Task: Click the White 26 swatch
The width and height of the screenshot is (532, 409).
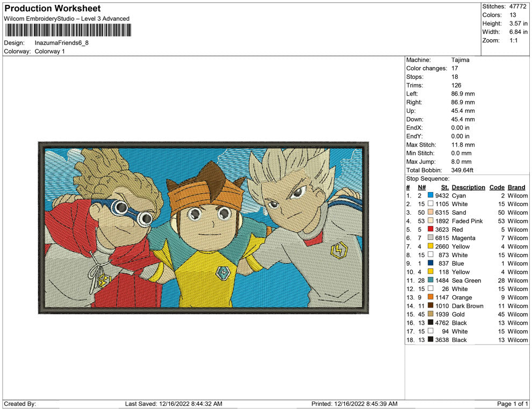Action: (430, 289)
